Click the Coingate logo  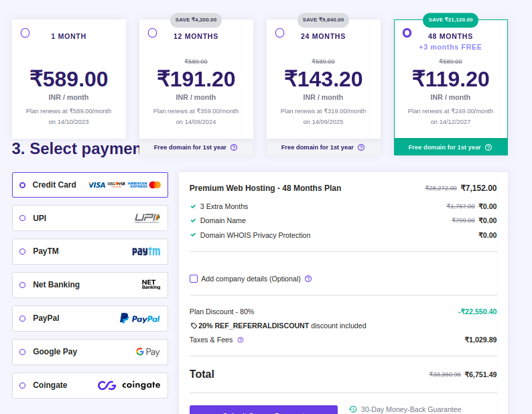pos(129,385)
